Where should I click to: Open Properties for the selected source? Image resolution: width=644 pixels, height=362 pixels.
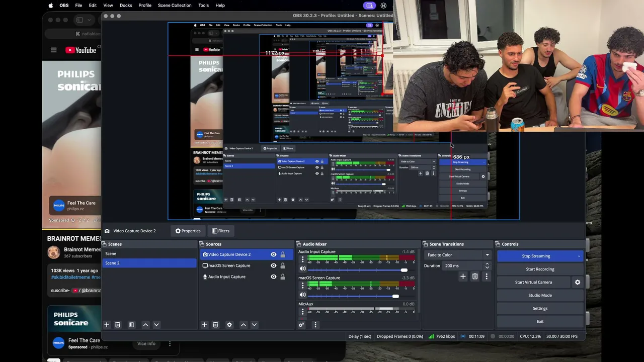188,231
